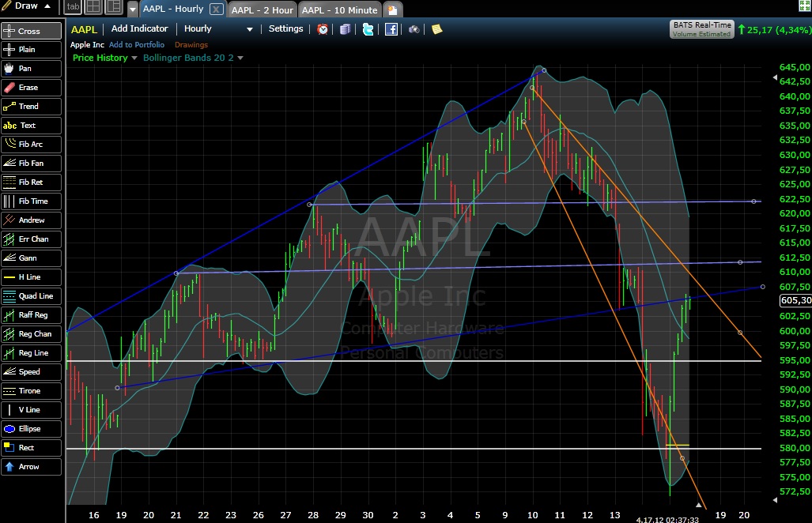Click the Add Indicator button

click(139, 28)
